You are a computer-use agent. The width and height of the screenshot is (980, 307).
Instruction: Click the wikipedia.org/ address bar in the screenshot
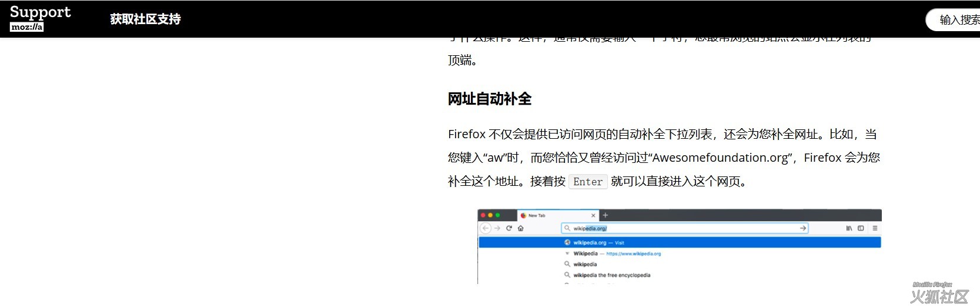[x=685, y=228]
